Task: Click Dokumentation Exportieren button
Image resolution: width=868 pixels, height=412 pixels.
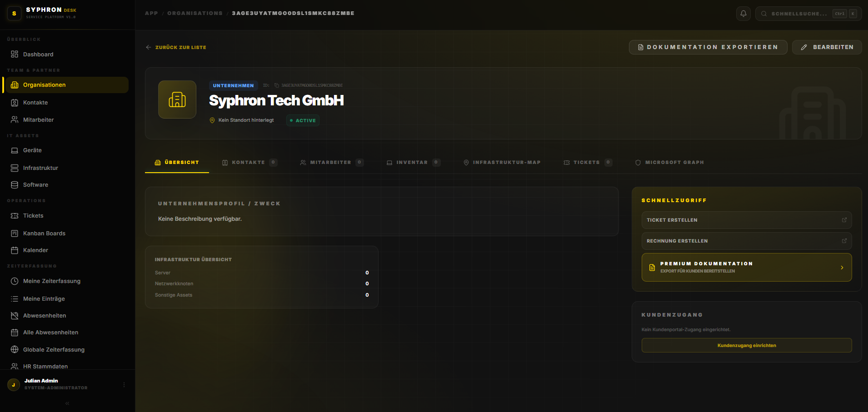Action: point(708,47)
